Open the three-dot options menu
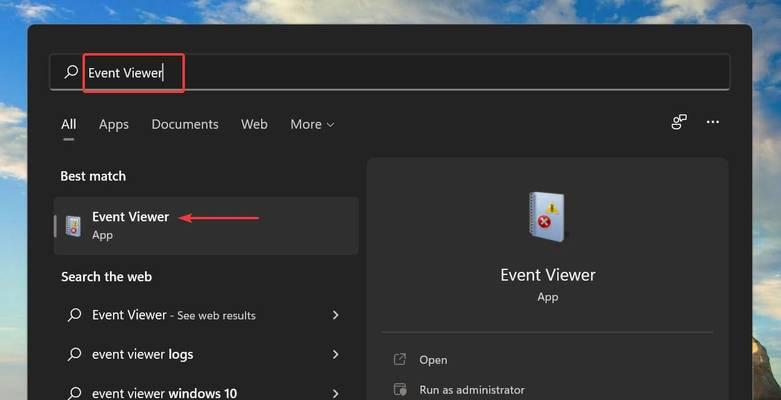This screenshot has width=781, height=400. click(713, 122)
